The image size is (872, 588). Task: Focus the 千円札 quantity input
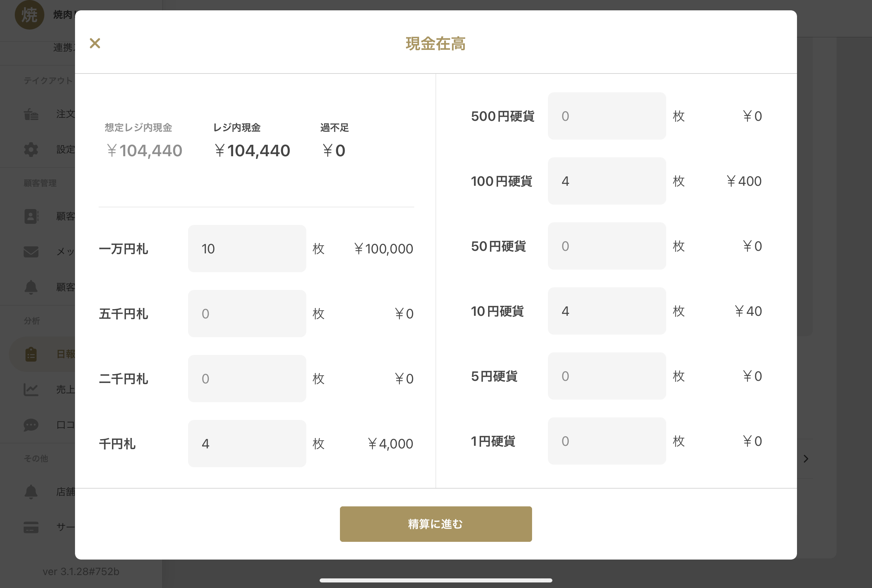[247, 444]
